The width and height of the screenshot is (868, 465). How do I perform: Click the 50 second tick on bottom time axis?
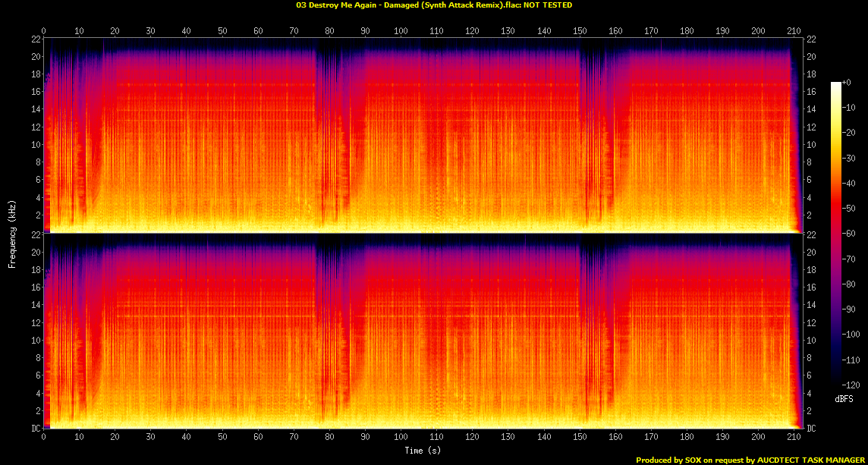(222, 438)
